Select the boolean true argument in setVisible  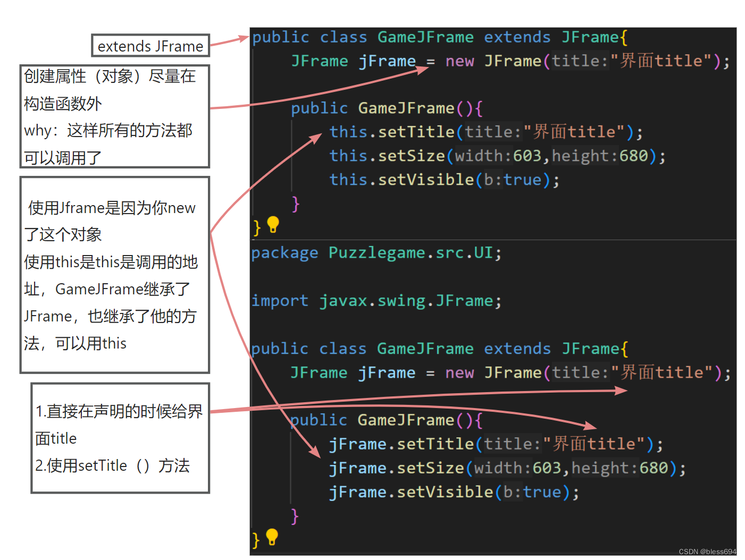(x=522, y=180)
